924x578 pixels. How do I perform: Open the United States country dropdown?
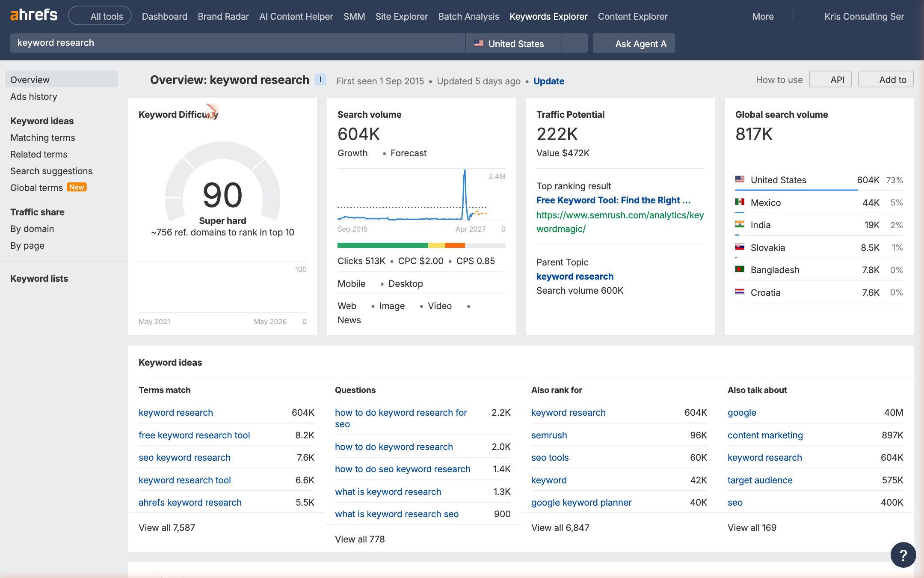[x=513, y=43]
